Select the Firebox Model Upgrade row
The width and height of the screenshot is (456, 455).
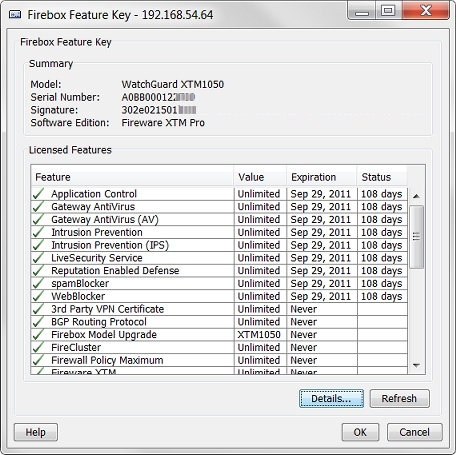click(x=219, y=335)
